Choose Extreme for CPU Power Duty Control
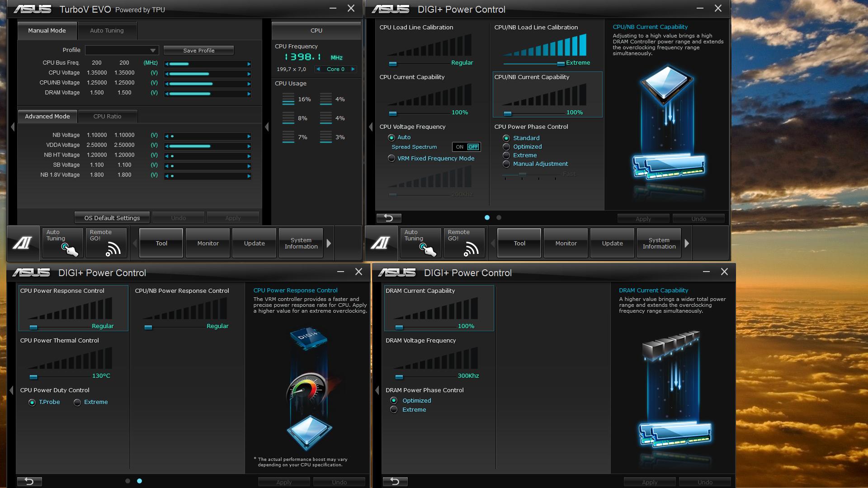Image resolution: width=868 pixels, height=488 pixels. [77, 403]
